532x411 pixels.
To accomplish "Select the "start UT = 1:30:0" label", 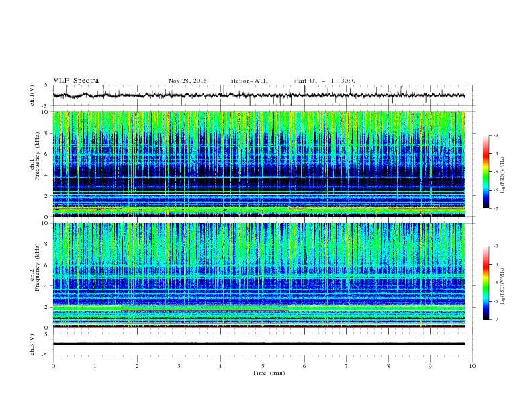I will click(x=324, y=81).
